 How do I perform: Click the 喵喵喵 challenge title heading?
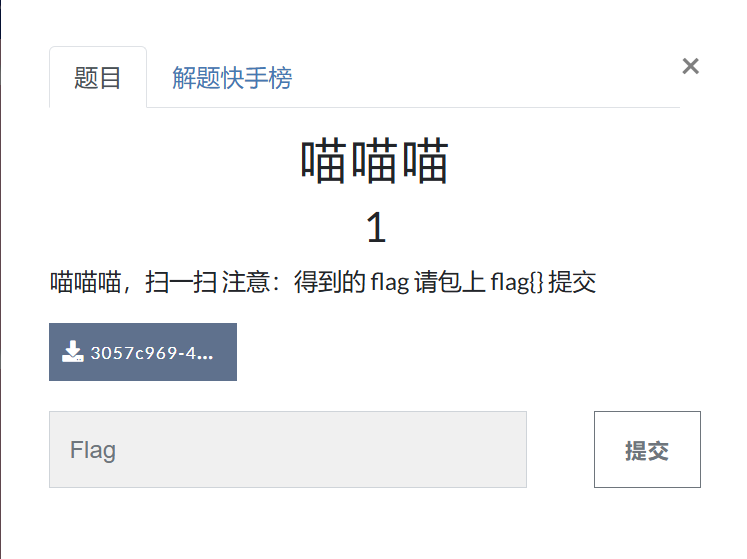(374, 161)
